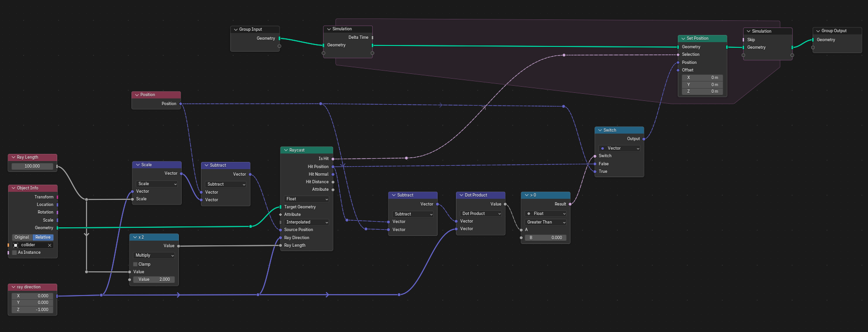This screenshot has height=332, width=868.
Task: Click the Group Output Geometry input socket
Action: click(813, 40)
